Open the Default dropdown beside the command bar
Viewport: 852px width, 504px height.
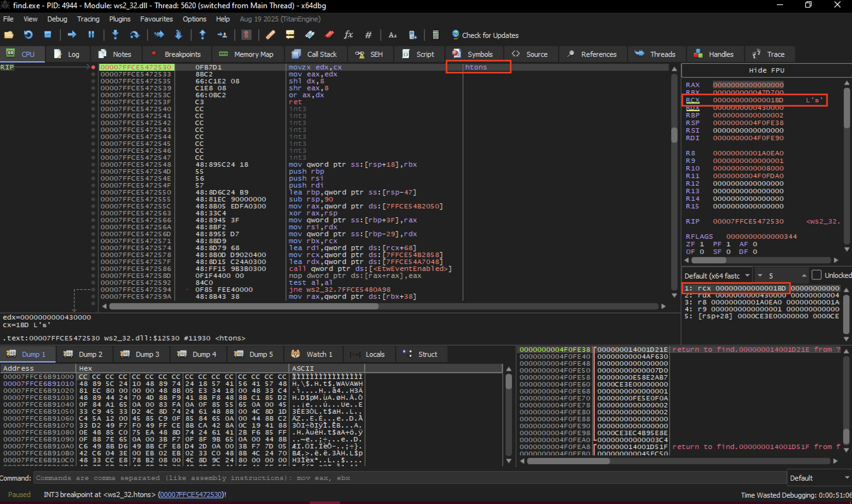(819, 478)
